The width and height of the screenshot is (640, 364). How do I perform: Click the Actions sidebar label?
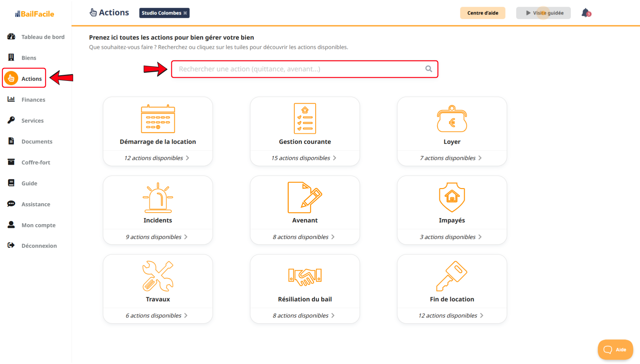(32, 79)
